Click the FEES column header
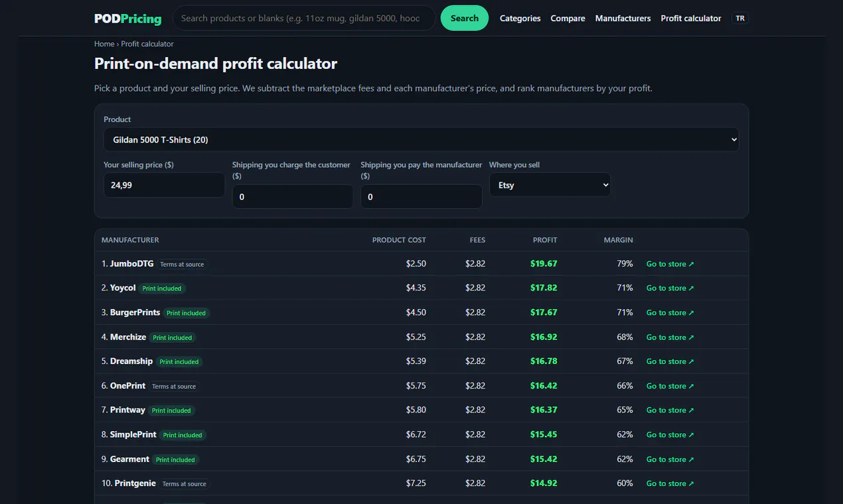Image resolution: width=843 pixels, height=504 pixels. tap(477, 240)
